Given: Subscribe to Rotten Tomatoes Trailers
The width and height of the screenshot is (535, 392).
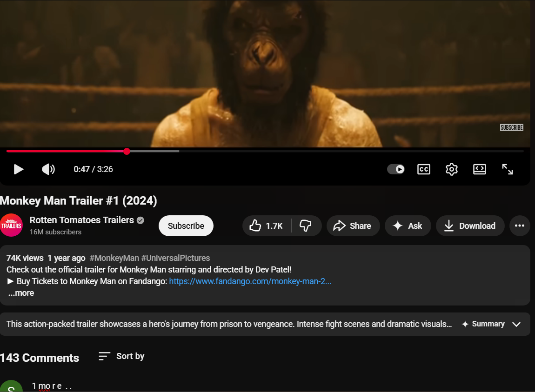Looking at the screenshot, I should [x=186, y=226].
